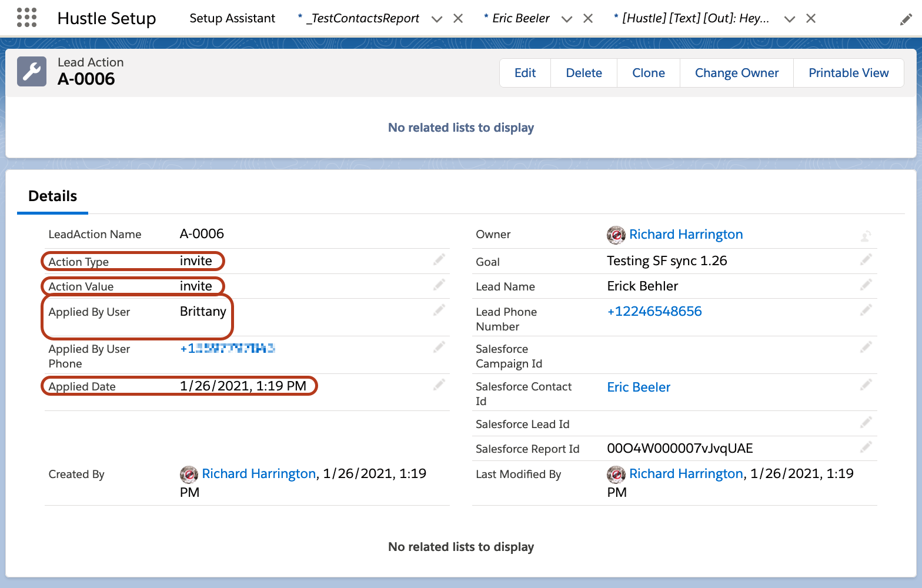
Task: Click the pencil icon in the navigation bar
Action: (906, 20)
